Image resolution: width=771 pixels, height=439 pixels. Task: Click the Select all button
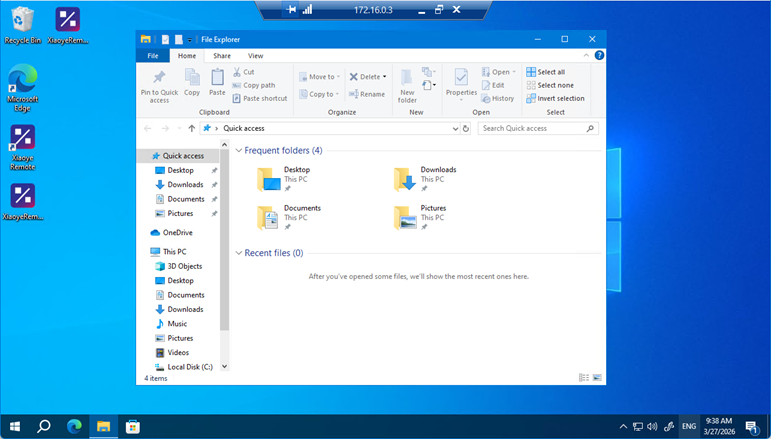(x=550, y=72)
